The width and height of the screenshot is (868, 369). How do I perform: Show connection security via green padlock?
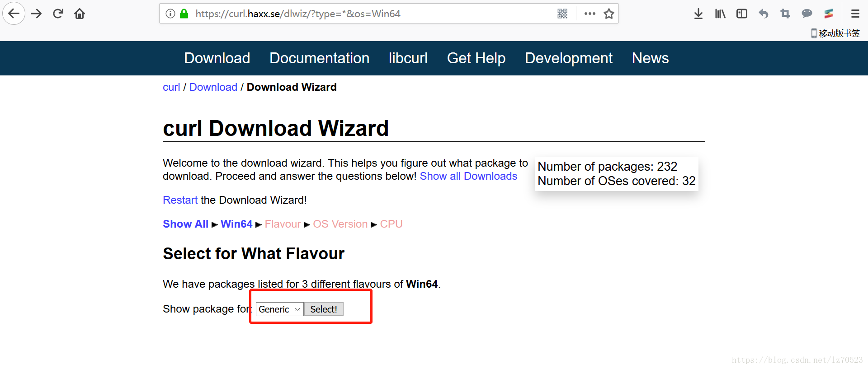pos(184,14)
